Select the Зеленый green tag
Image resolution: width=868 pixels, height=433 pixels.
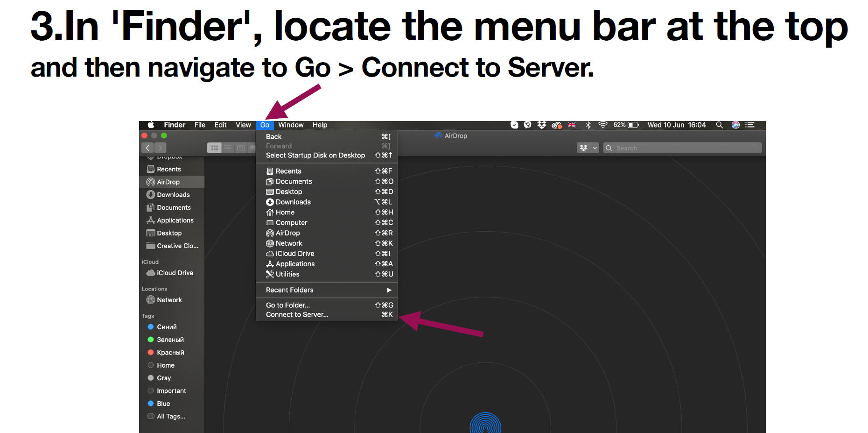tap(172, 340)
